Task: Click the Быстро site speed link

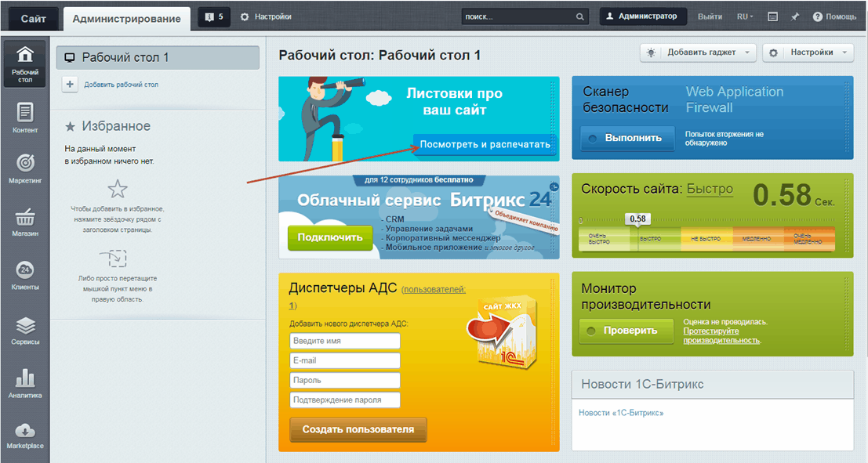Action: pyautogui.click(x=710, y=189)
